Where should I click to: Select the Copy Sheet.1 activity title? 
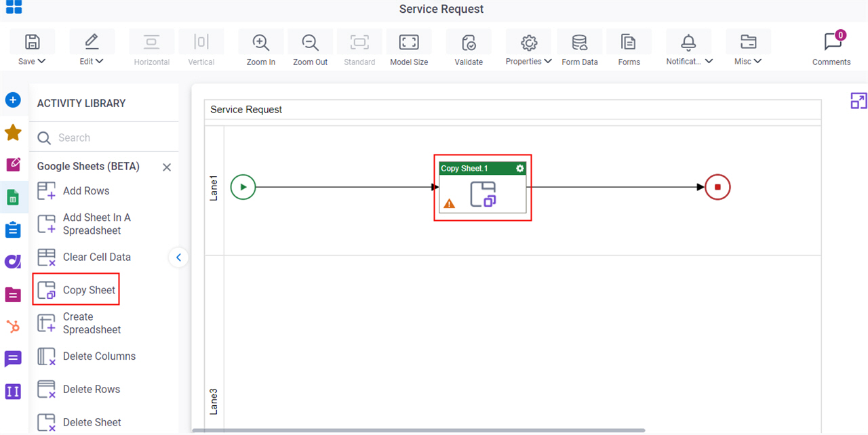pyautogui.click(x=465, y=168)
